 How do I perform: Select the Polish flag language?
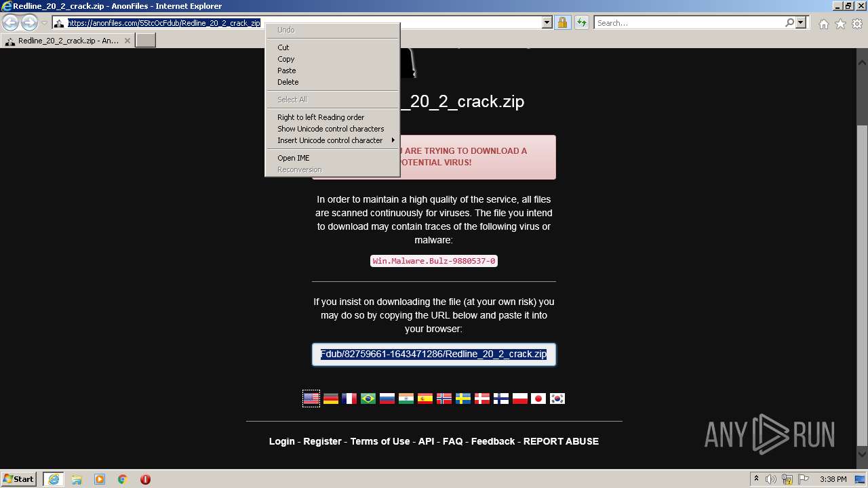point(520,399)
